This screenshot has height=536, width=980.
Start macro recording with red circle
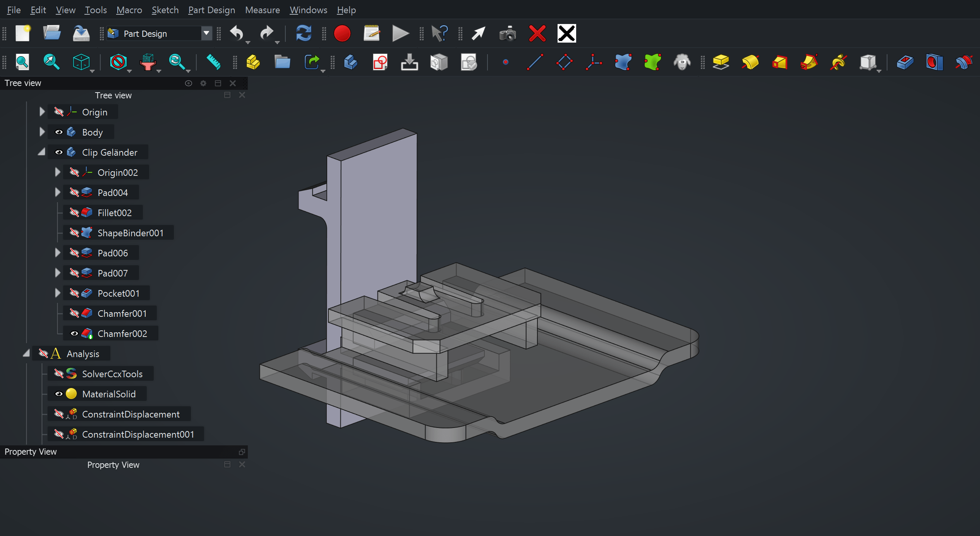pyautogui.click(x=342, y=33)
